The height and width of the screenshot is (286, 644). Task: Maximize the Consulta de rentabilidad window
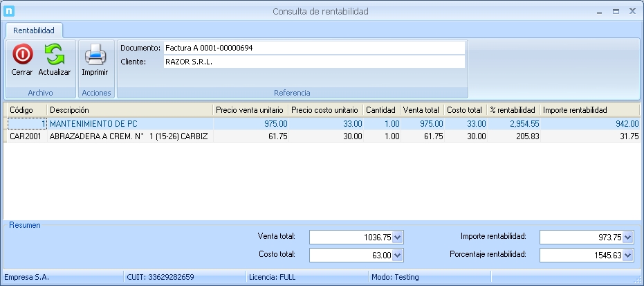[616, 12]
